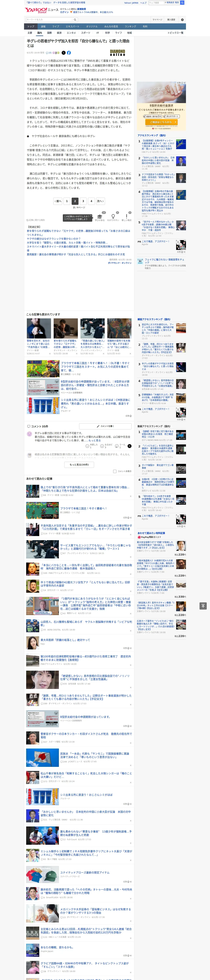The image size is (210, 980).
Task: Click the 新しい視点 exclamation reaction icon
Action: click(127, 216)
